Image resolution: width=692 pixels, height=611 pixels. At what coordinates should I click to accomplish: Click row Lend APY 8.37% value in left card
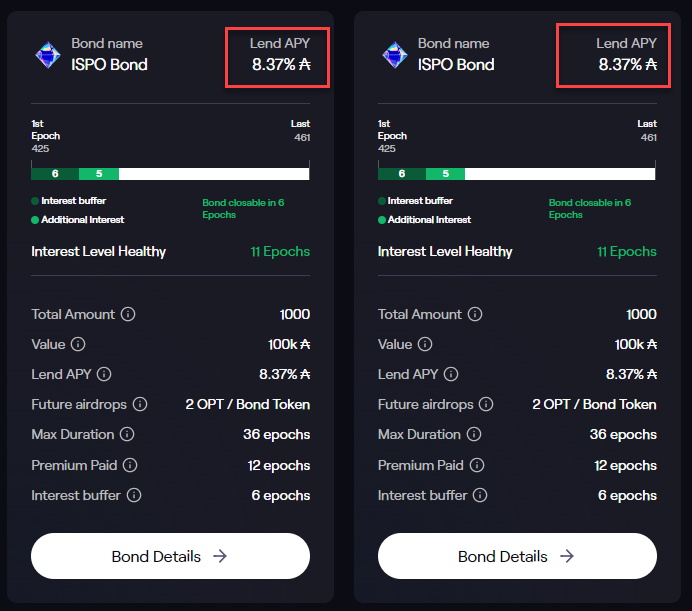click(285, 374)
